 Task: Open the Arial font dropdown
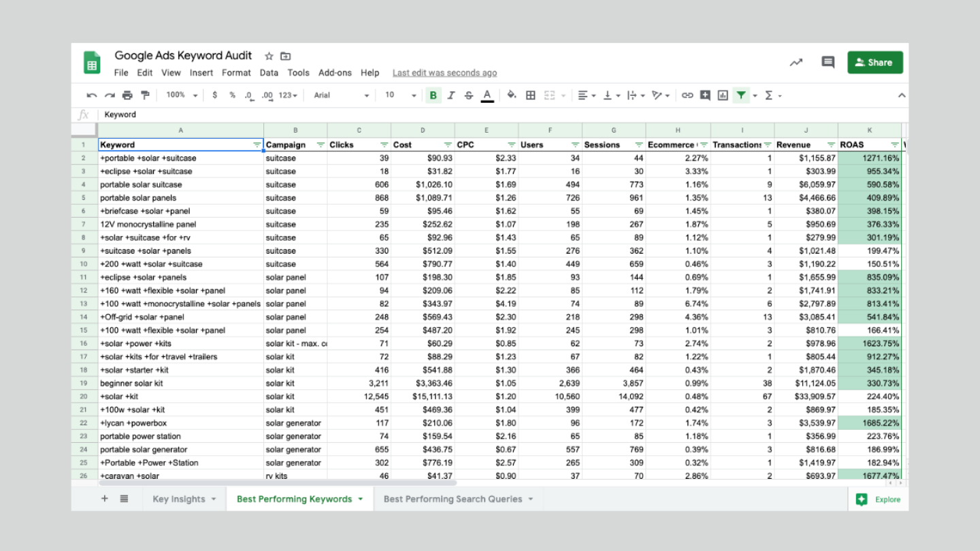341,95
